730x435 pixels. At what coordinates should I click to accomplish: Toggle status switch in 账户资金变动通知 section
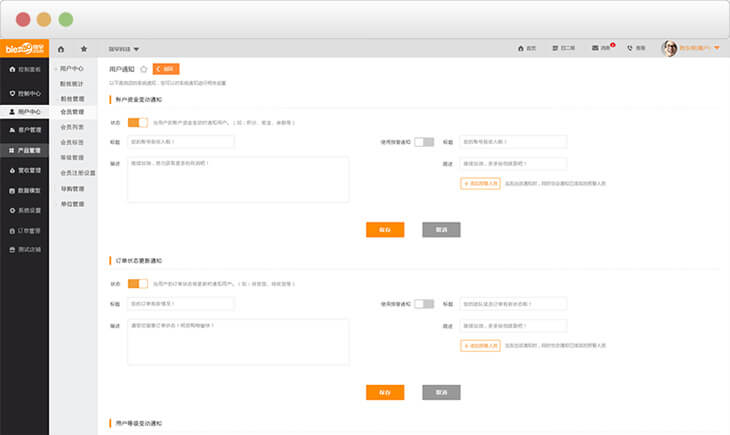pos(137,122)
